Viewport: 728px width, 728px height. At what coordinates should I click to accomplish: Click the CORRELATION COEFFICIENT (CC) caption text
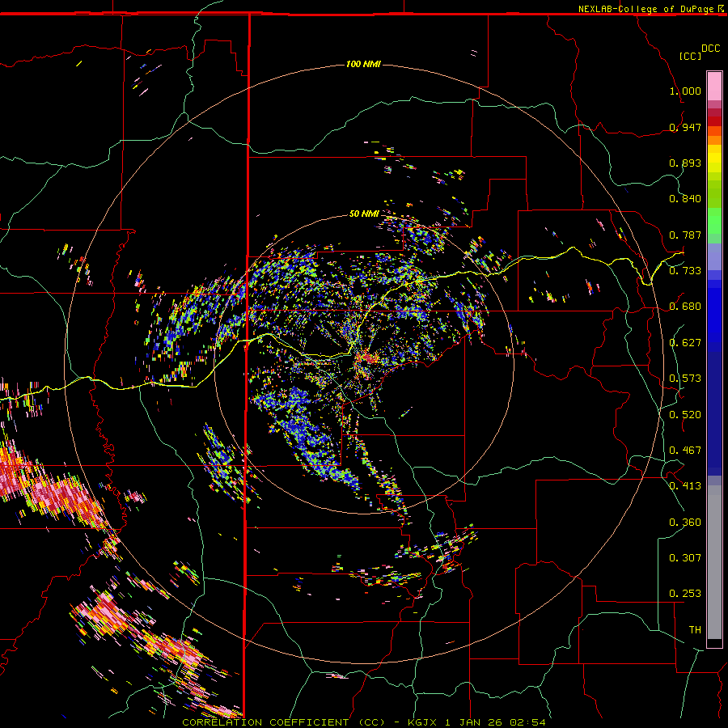pos(283,722)
